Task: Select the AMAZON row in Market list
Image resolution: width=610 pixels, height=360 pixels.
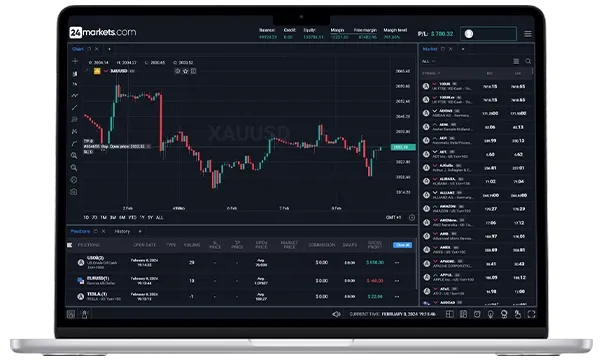Action: pyautogui.click(x=476, y=209)
